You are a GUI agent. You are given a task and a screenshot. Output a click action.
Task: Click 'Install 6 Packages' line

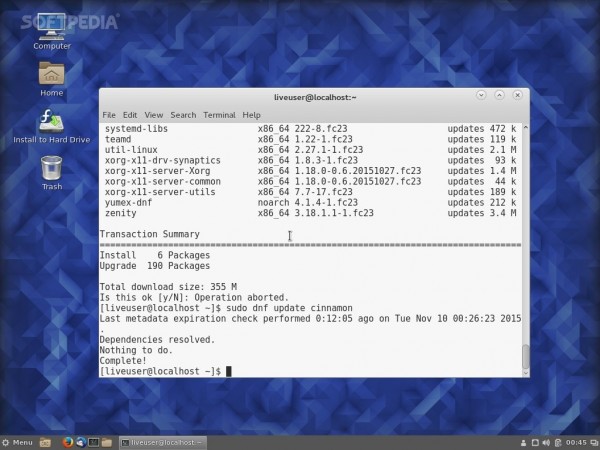point(155,255)
